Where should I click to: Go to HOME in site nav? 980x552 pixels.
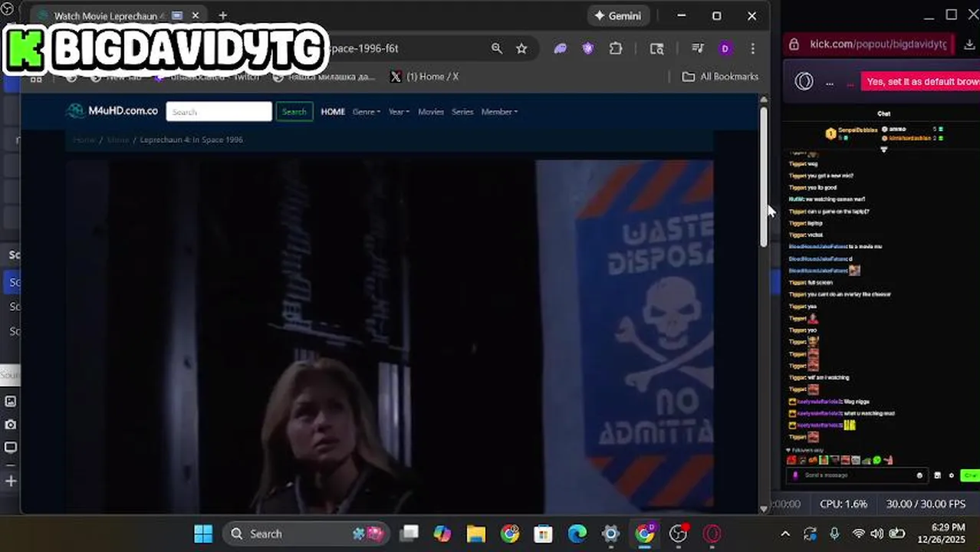(x=333, y=112)
